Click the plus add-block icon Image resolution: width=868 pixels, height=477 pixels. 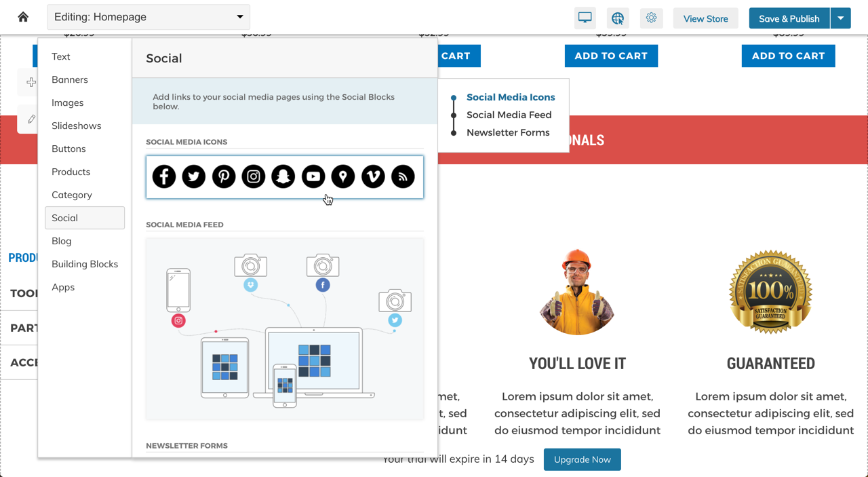(31, 82)
